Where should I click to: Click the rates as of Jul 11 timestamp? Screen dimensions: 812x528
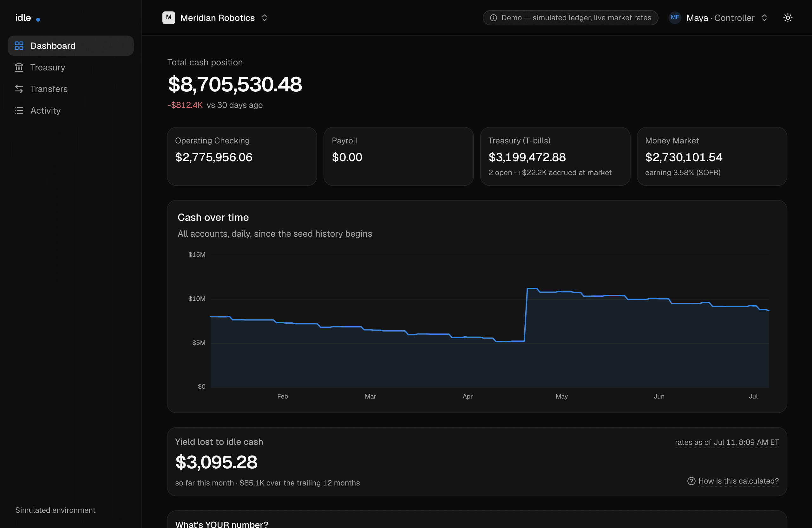(727, 442)
